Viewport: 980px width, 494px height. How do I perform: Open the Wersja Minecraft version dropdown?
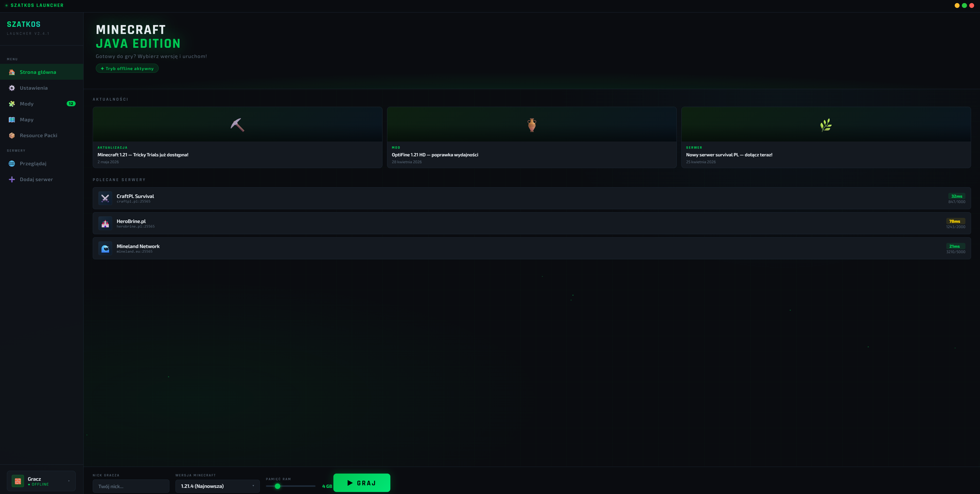tap(218, 486)
